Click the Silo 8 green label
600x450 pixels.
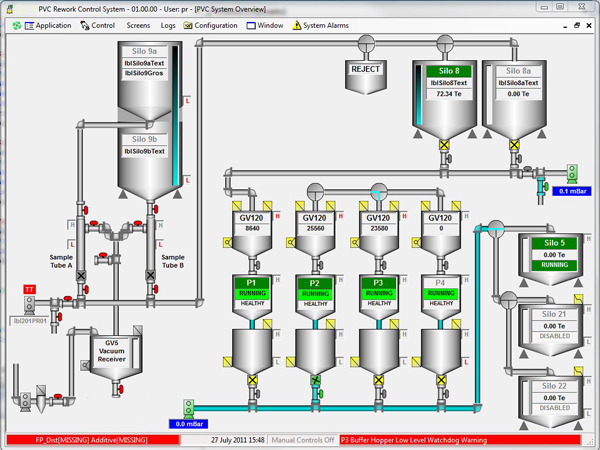(449, 71)
